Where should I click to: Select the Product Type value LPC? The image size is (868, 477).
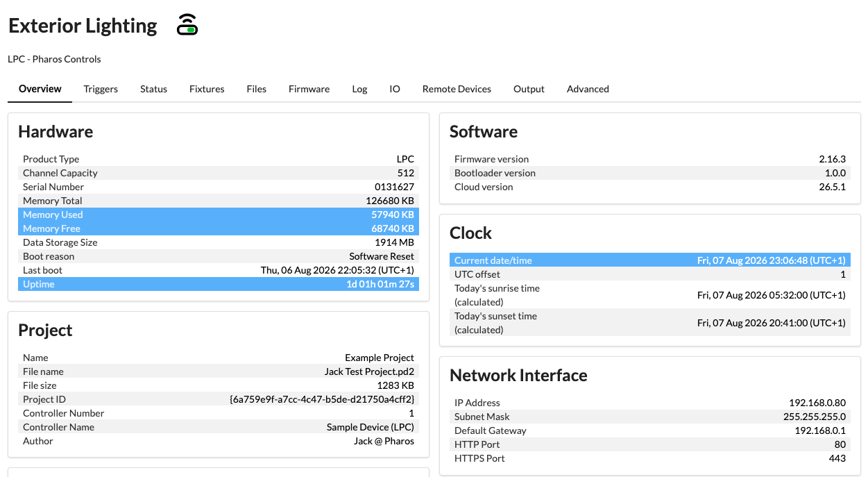pos(405,159)
